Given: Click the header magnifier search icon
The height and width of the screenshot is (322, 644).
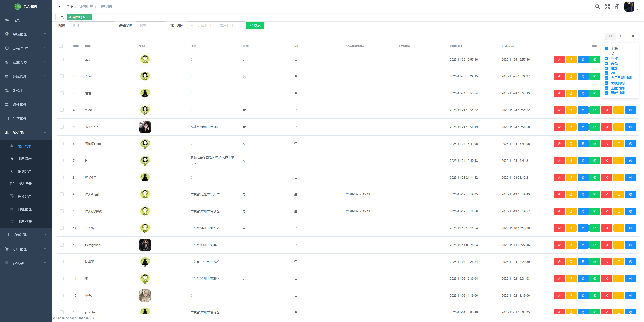Looking at the screenshot, I should click(597, 7).
